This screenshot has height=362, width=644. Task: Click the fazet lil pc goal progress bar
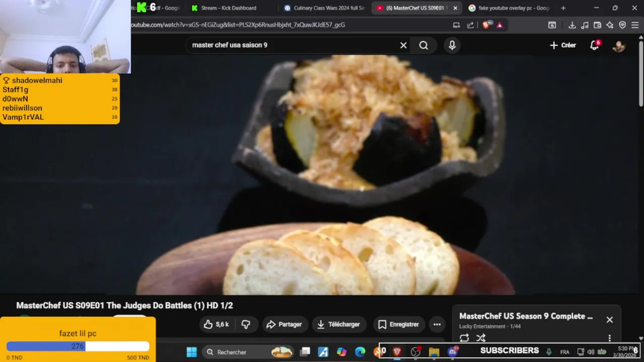coord(78,346)
